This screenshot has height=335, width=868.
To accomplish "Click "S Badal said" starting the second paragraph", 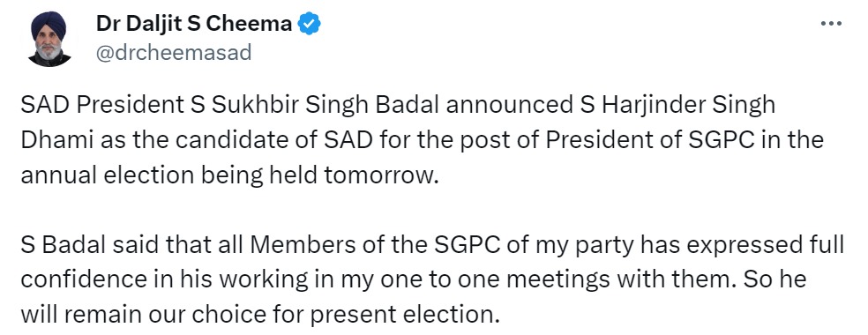I will (86, 246).
